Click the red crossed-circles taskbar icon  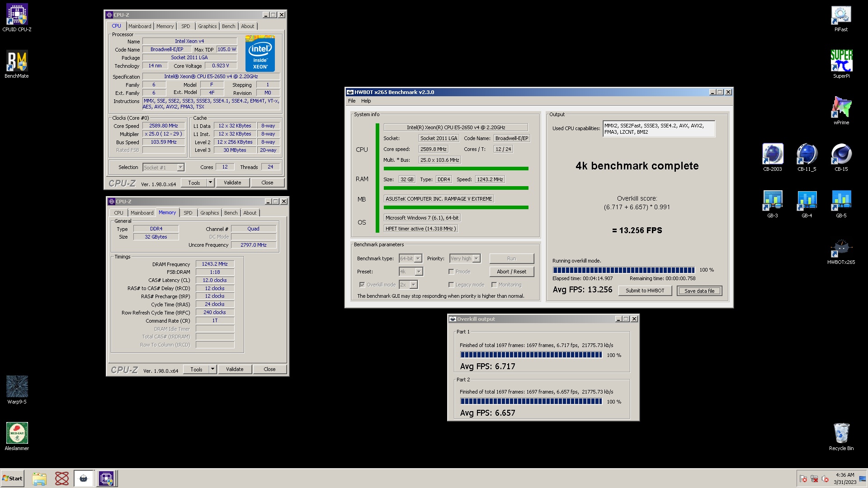(61, 479)
